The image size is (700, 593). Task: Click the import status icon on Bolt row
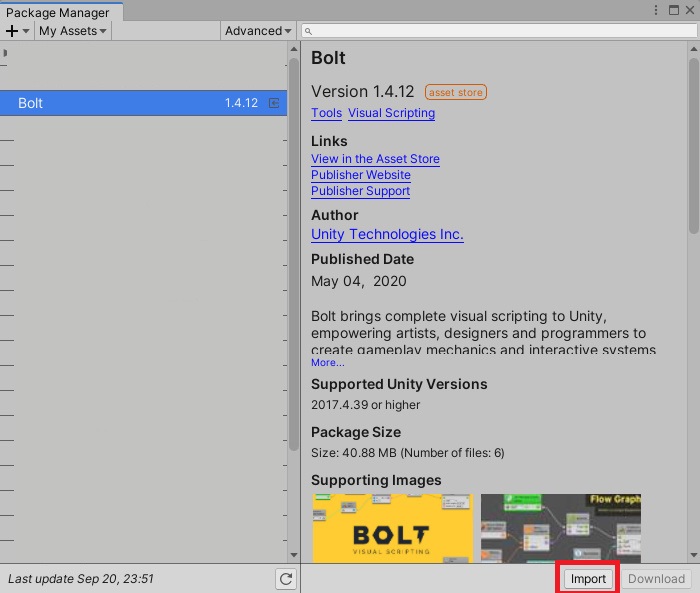coord(274,103)
